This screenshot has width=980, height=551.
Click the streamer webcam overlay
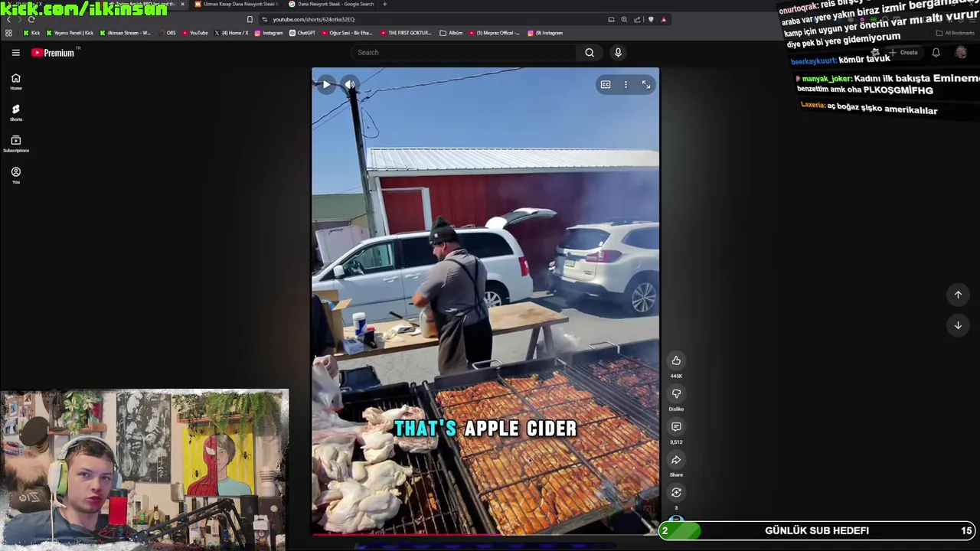(x=145, y=470)
